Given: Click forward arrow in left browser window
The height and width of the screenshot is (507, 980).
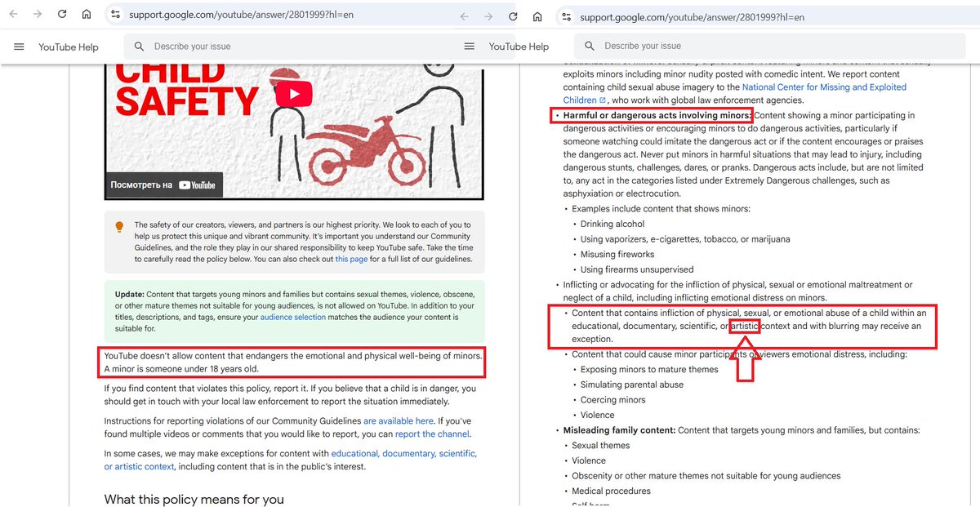Looking at the screenshot, I should click(38, 15).
